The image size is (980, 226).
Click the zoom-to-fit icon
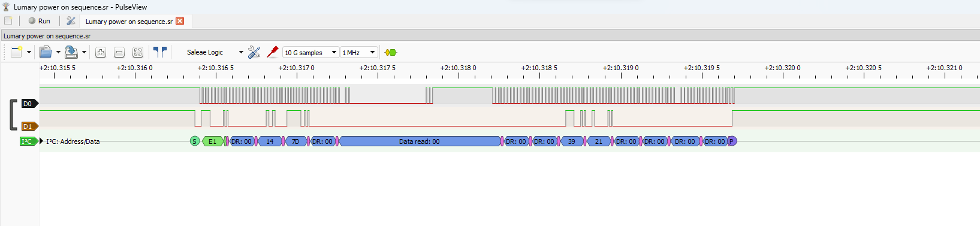tap(138, 52)
